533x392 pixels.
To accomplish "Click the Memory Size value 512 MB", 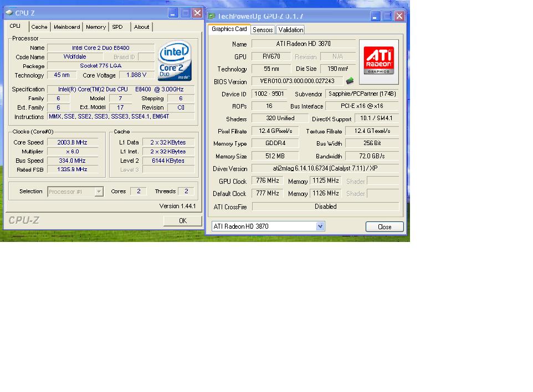I will pos(275,156).
